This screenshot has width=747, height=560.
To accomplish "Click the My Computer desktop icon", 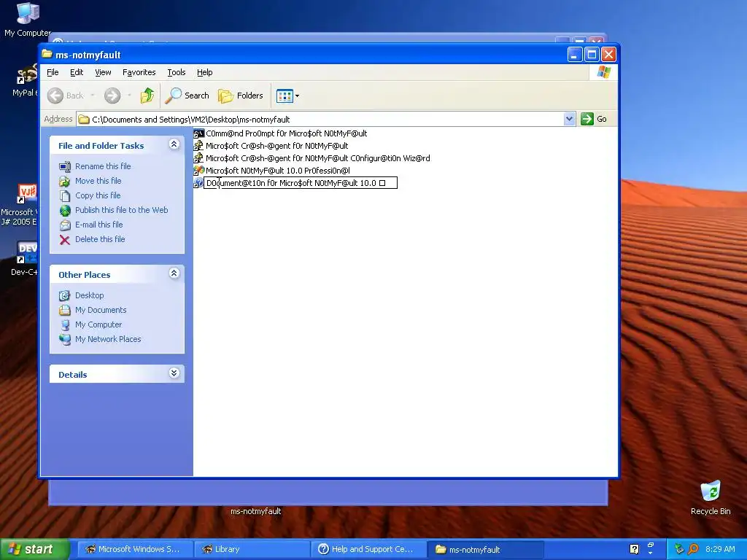I will (x=28, y=13).
